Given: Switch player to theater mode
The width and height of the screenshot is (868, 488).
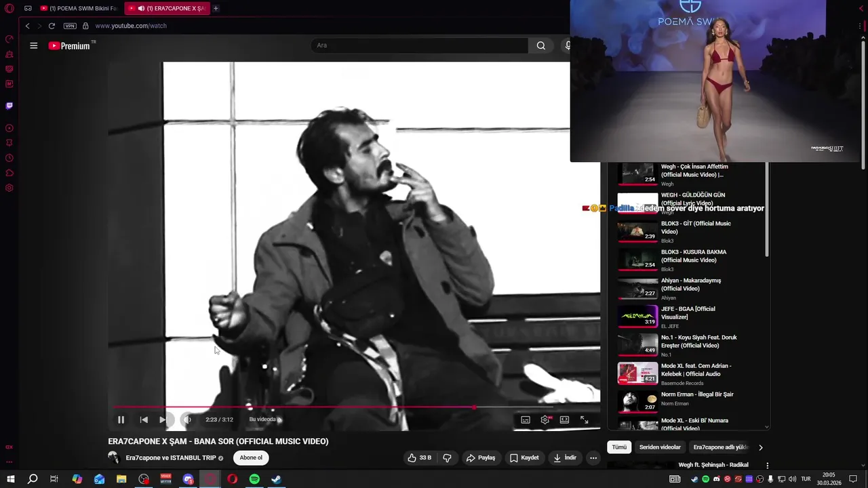Looking at the screenshot, I should 564,420.
